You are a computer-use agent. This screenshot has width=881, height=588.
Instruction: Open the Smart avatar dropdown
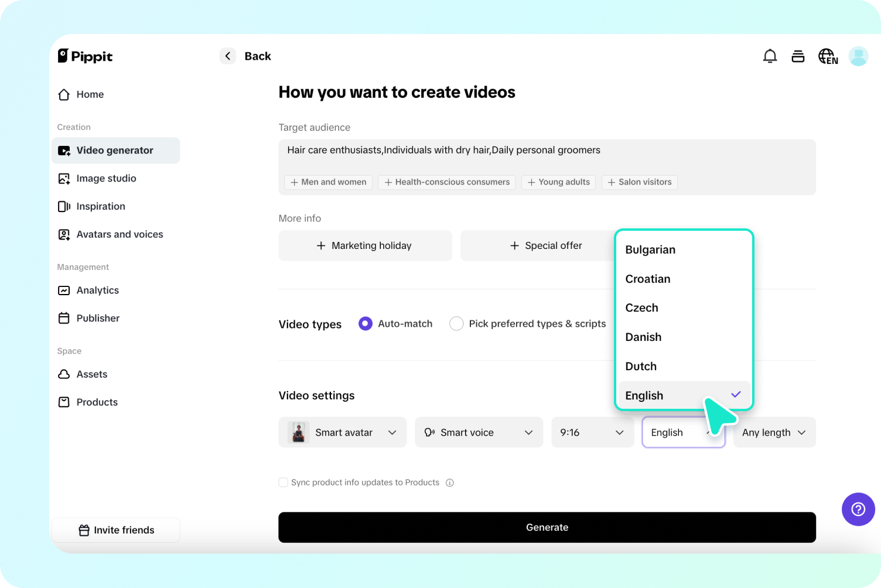[343, 432]
